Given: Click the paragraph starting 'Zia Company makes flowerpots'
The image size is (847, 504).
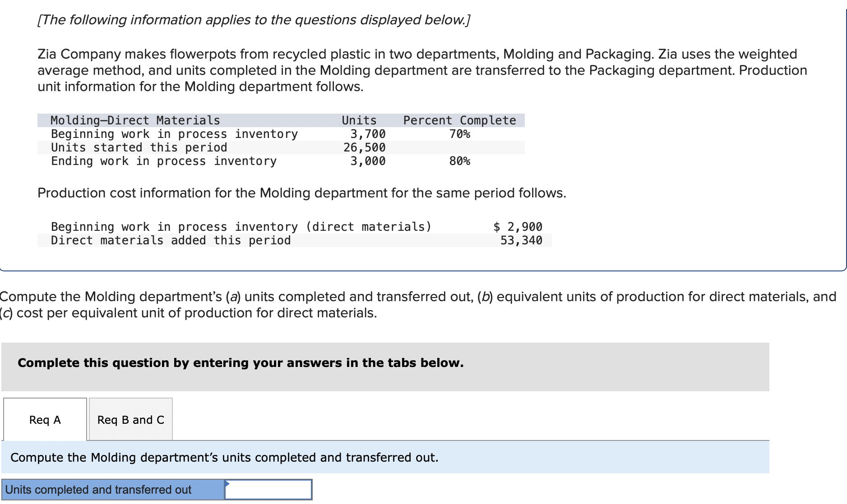Looking at the screenshot, I should 422,70.
